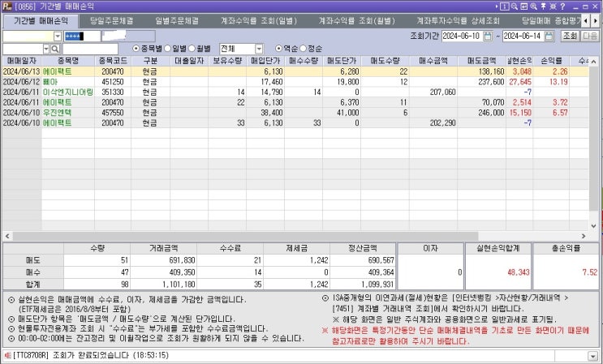The width and height of the screenshot is (603, 364).
Task: Click the stock name input field
Action: pyautogui.click(x=90, y=49)
